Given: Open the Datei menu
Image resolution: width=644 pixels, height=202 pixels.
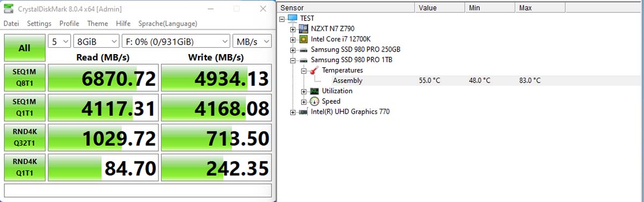Looking at the screenshot, I should pos(12,24).
